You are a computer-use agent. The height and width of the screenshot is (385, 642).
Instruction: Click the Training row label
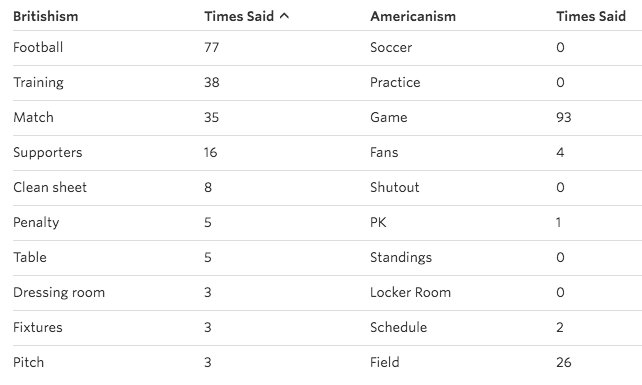38,83
